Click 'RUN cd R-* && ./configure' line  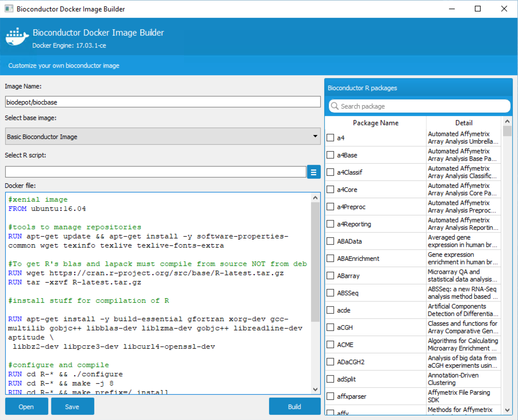pos(66,374)
